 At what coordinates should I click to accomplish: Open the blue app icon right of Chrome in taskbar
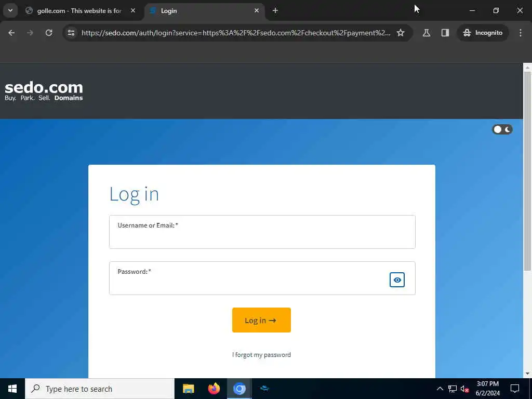[x=264, y=389]
